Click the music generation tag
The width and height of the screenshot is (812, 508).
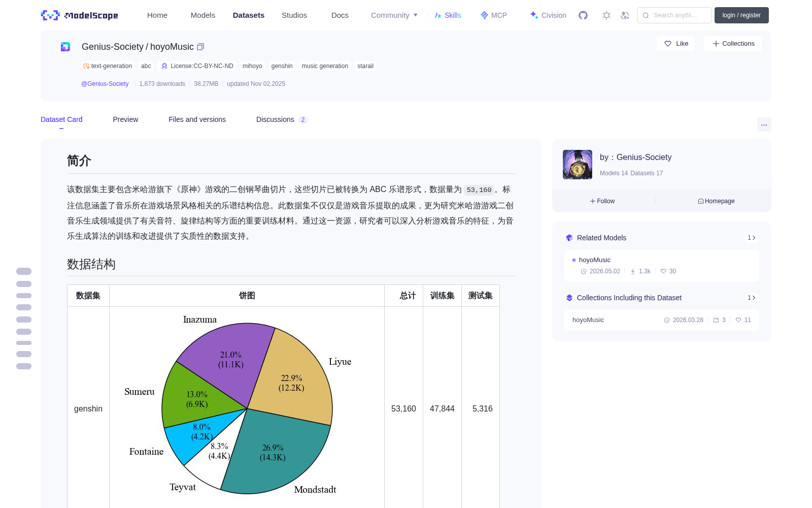[x=325, y=66]
